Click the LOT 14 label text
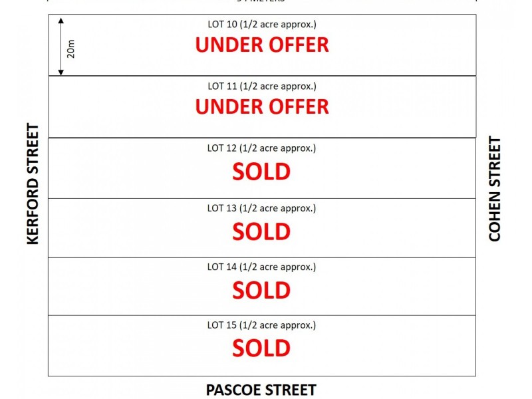This screenshot has width=532, height=399. coord(261,267)
